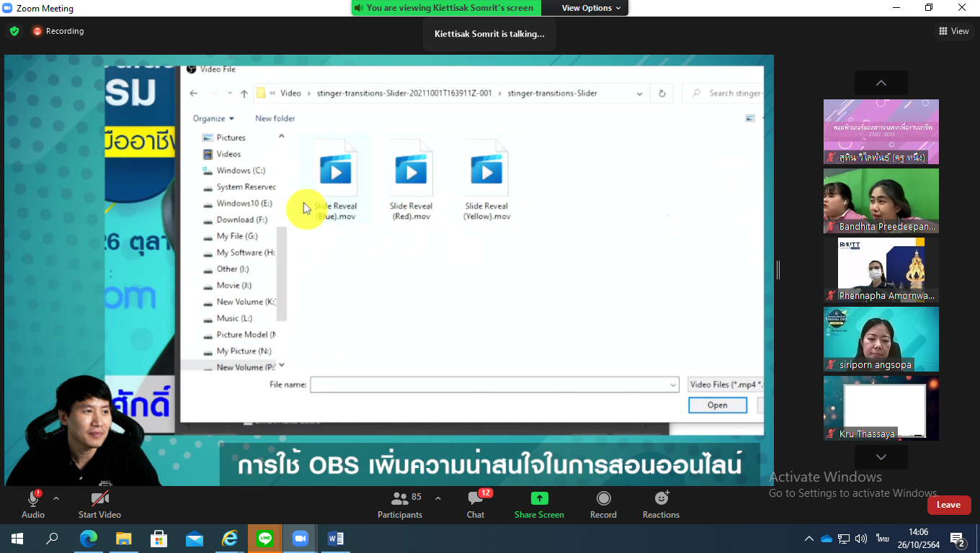Open the Video Files type dropdown
980x553 pixels.
(725, 385)
